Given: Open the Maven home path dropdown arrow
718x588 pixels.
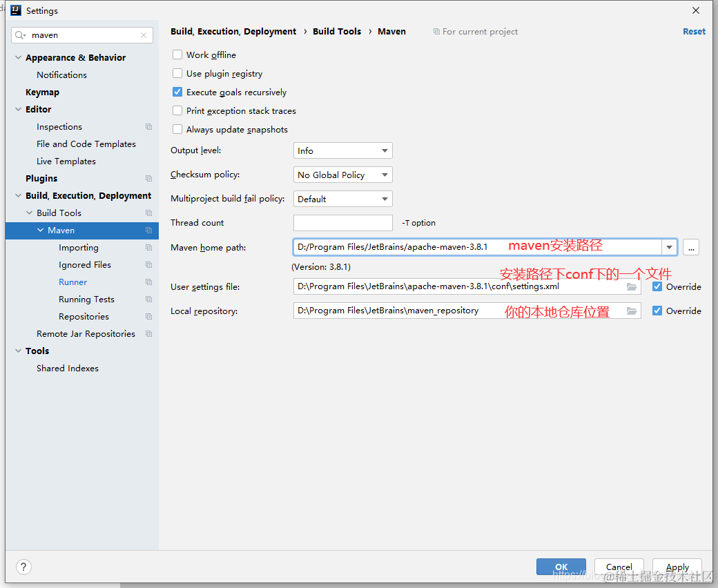Looking at the screenshot, I should pos(669,248).
